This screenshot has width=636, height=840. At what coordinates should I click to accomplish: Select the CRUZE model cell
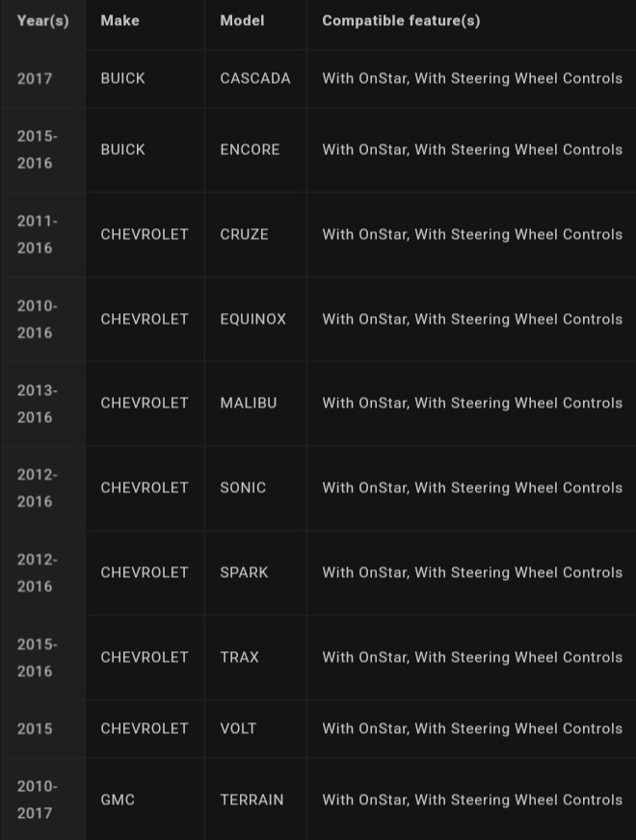(244, 234)
